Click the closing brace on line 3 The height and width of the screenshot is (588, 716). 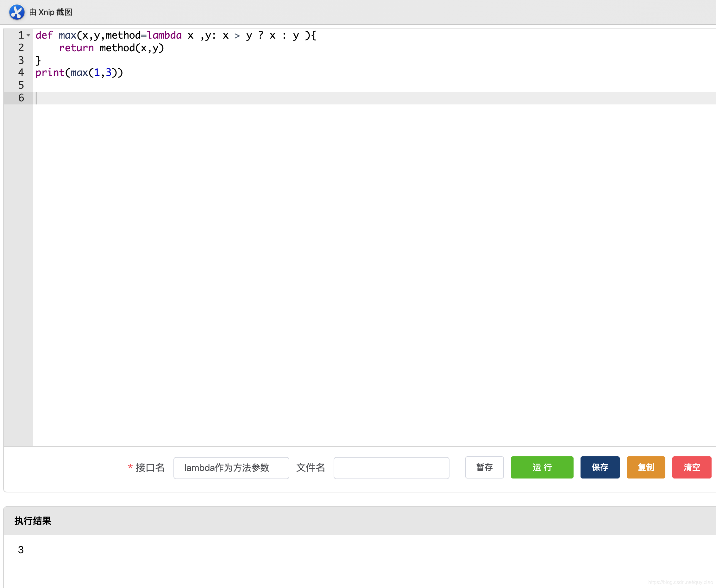[x=38, y=60]
